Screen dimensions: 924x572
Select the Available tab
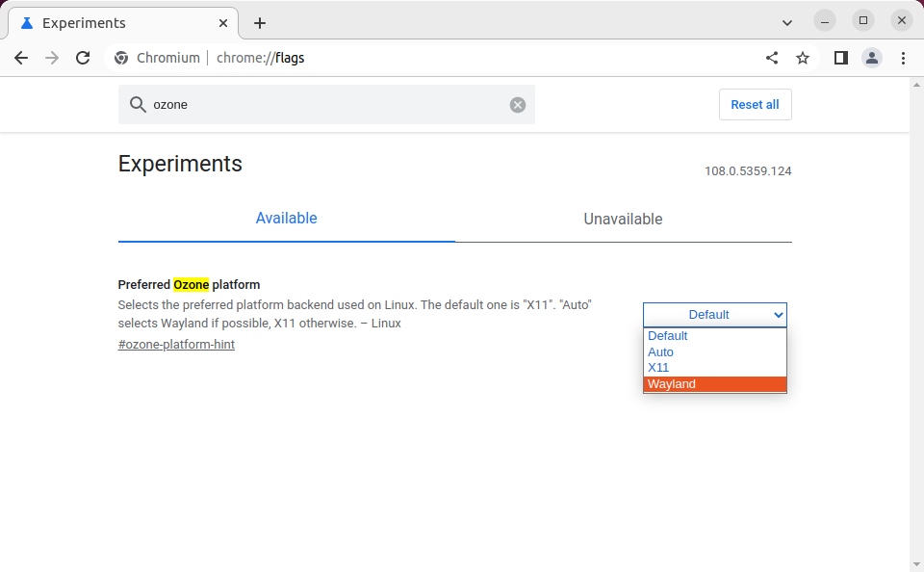[286, 219]
